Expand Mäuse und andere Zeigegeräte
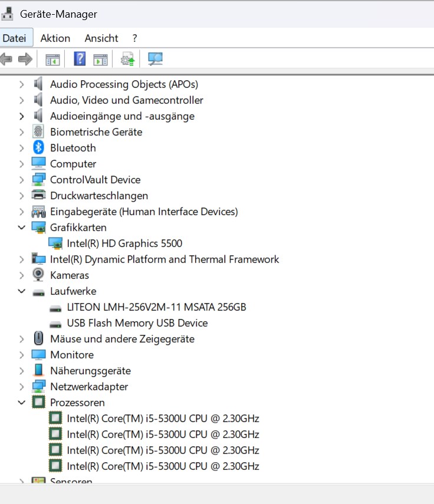 pos(22,339)
